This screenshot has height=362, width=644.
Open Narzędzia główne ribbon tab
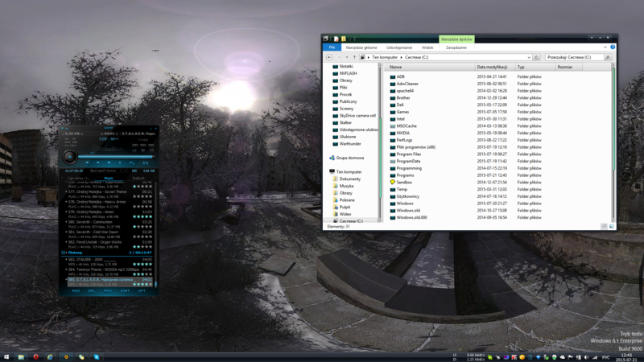pos(361,47)
